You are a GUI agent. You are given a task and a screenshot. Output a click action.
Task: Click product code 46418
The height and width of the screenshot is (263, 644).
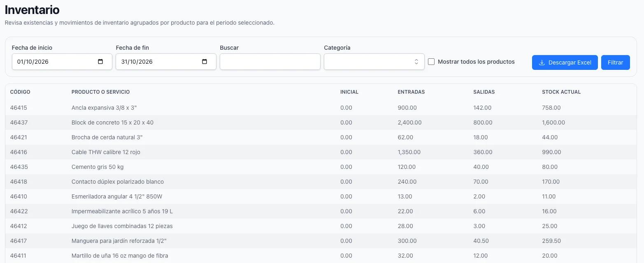point(19,182)
